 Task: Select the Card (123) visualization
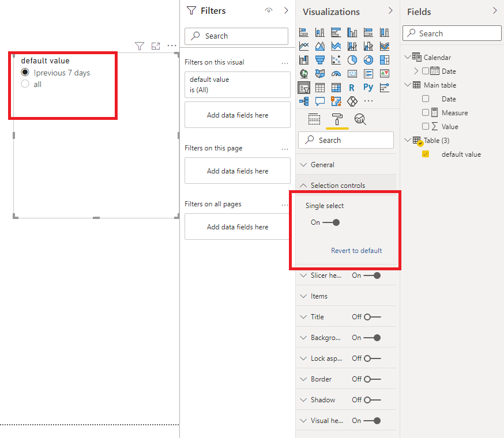[352, 74]
